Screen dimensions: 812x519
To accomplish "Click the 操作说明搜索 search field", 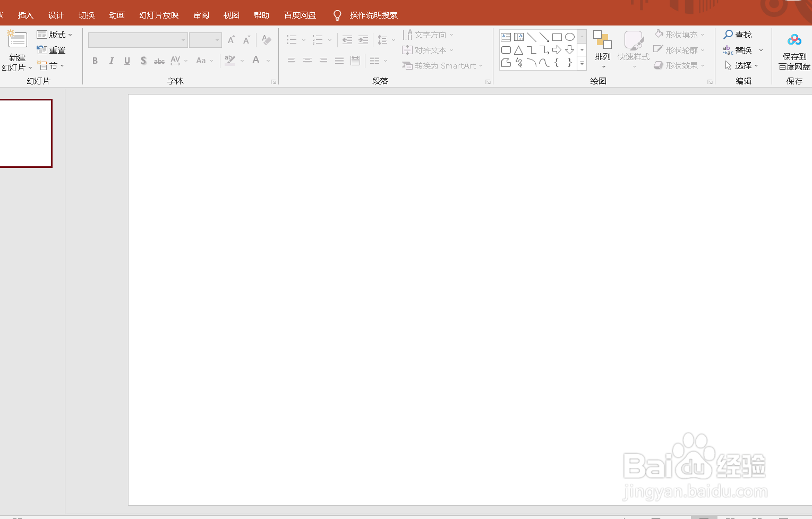I will tap(373, 15).
